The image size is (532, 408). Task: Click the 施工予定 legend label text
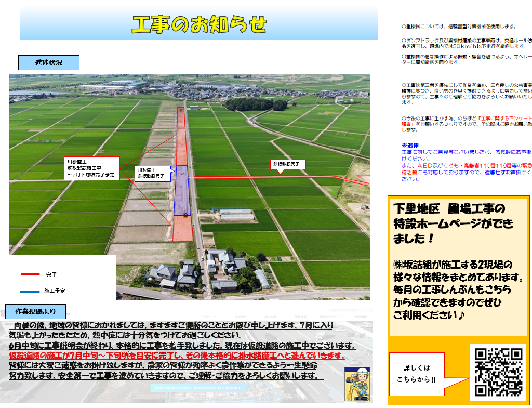(x=55, y=291)
